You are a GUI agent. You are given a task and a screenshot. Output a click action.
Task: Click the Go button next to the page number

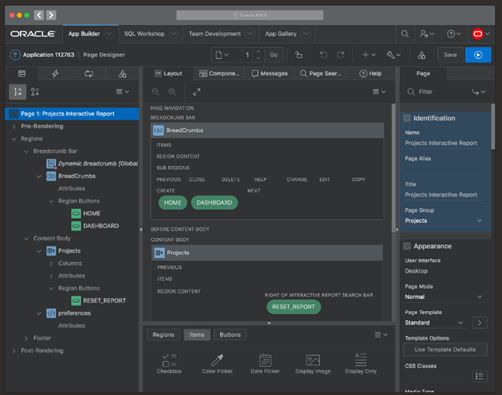274,55
